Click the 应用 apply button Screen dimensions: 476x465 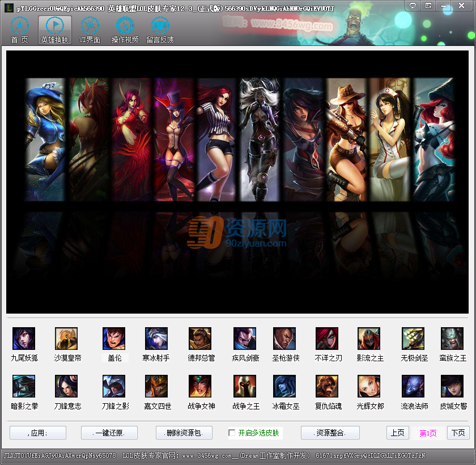(x=38, y=433)
